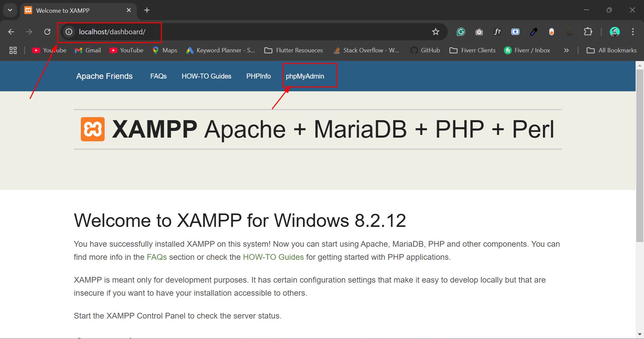Open Chrome's three-dot menu

tap(633, 32)
